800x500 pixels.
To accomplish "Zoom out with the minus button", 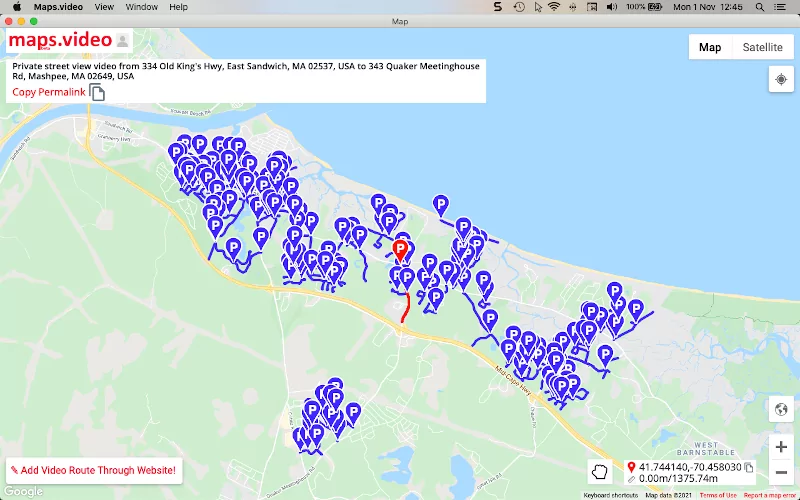I will point(781,472).
